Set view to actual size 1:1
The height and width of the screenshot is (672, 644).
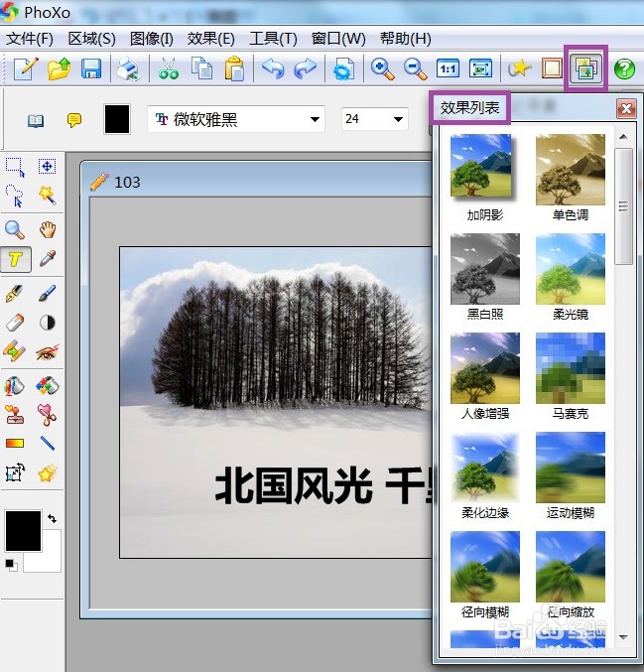[448, 68]
